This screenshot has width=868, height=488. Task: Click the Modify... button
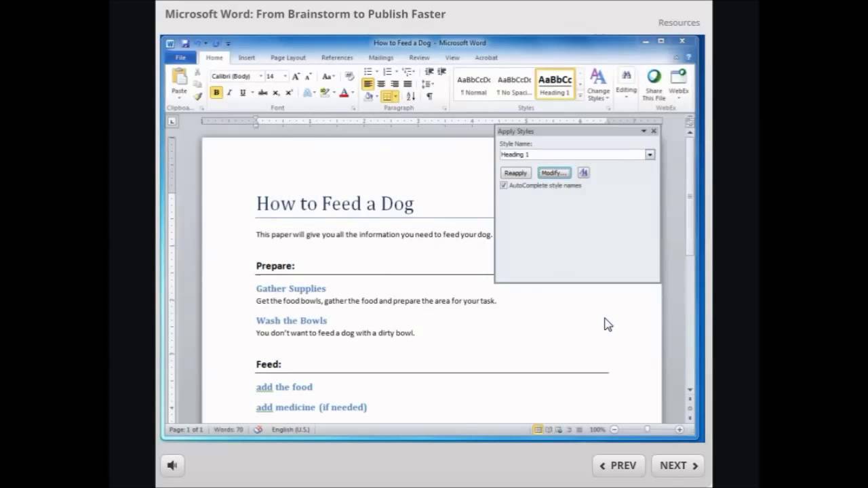554,173
